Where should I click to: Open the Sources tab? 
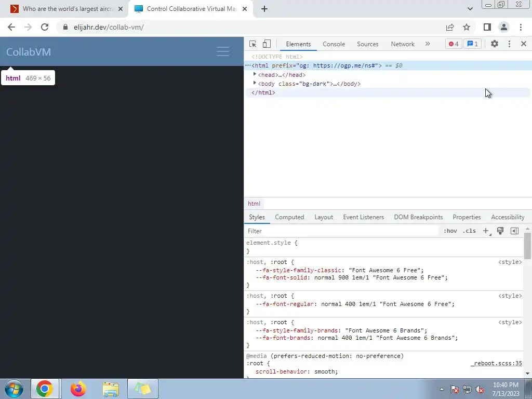[367, 44]
